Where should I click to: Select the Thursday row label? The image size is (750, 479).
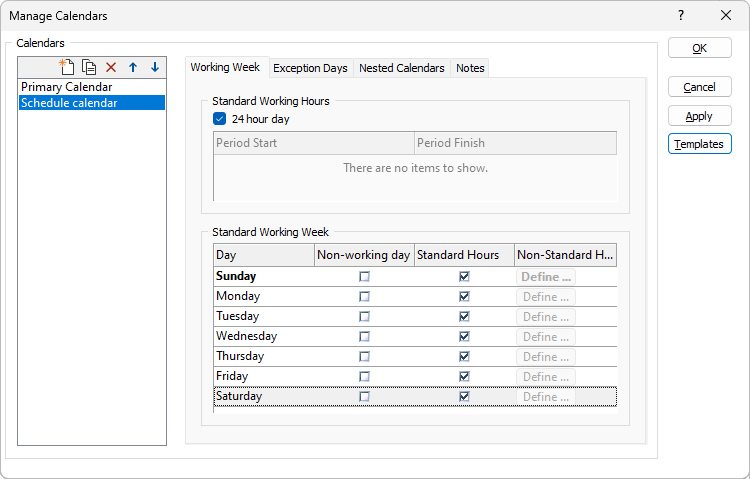point(240,356)
